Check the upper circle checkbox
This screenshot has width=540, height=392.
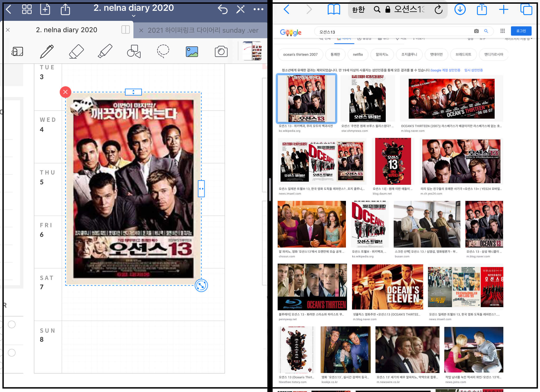(12, 324)
